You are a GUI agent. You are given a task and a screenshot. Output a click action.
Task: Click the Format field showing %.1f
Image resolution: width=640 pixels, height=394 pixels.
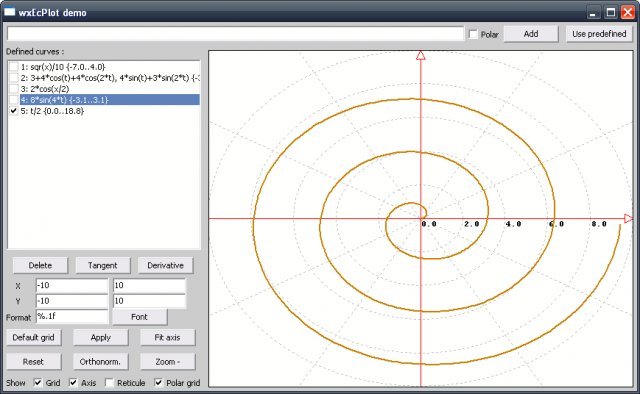pos(72,316)
